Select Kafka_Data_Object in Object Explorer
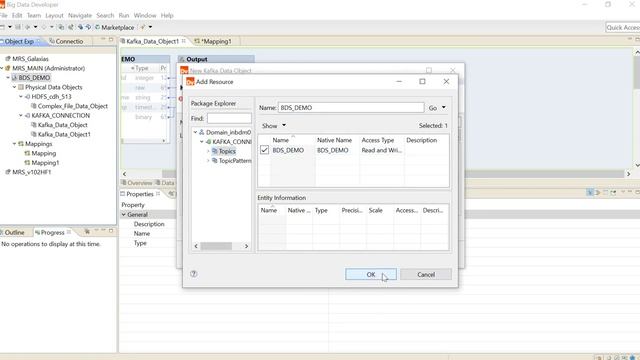640x360 pixels. (x=62, y=125)
